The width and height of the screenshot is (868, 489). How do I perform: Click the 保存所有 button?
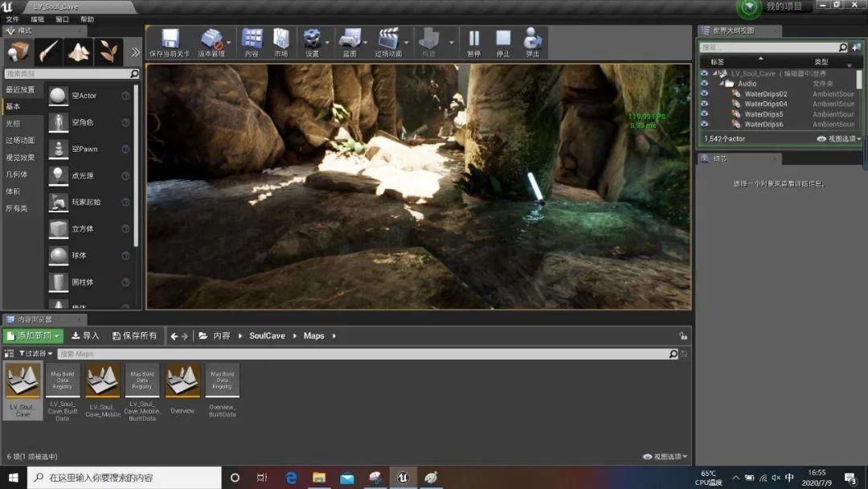coord(135,335)
